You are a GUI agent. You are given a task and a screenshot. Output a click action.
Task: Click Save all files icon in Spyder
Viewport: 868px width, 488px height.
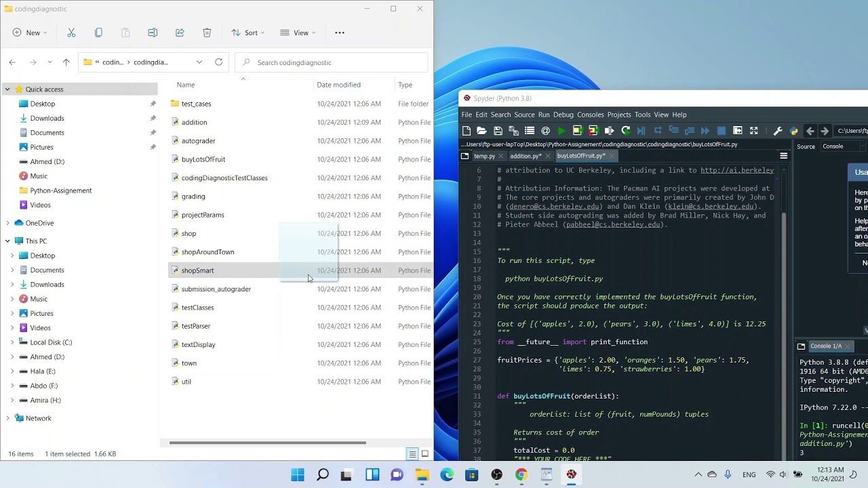[513, 131]
